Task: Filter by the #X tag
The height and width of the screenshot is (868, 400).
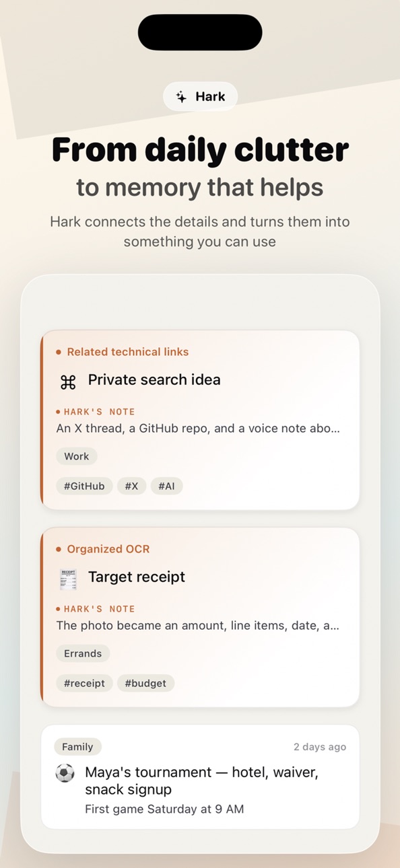Action: [131, 486]
